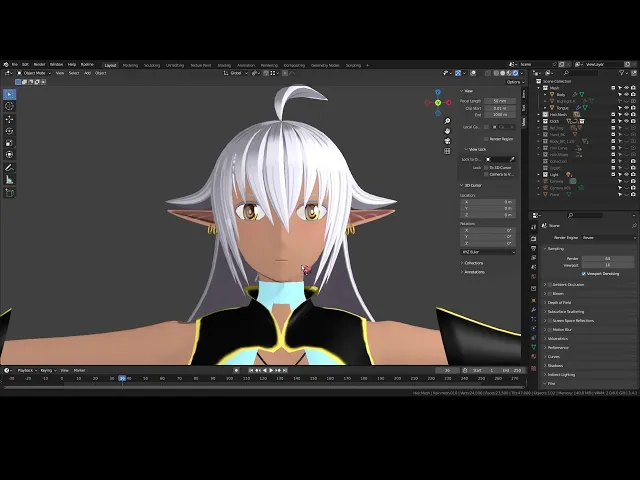Screen dimensions: 640x480
Task: Open the Texture checker properties tab
Action: (533, 368)
